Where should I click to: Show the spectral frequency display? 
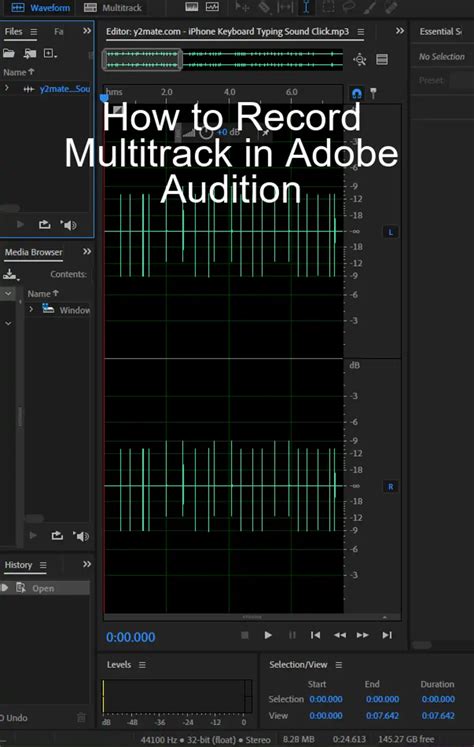pos(192,7)
